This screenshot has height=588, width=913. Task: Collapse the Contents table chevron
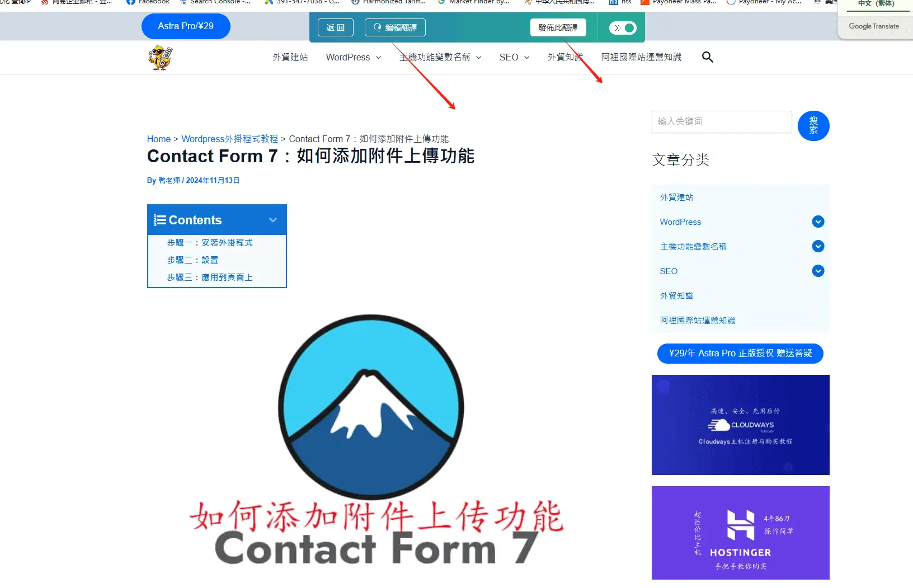(x=273, y=220)
